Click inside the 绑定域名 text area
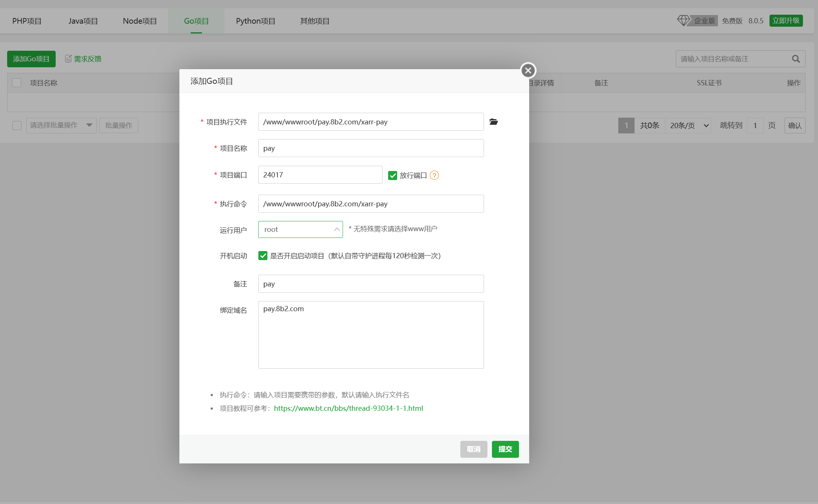 tap(371, 334)
